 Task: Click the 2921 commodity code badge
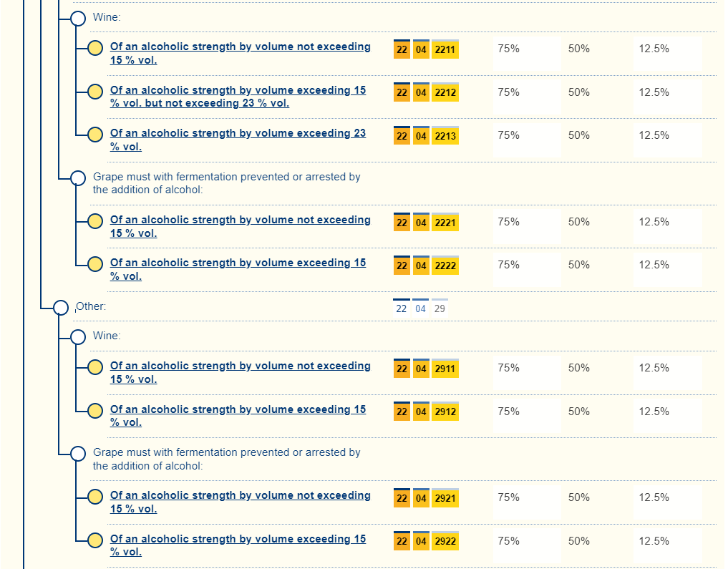(445, 498)
